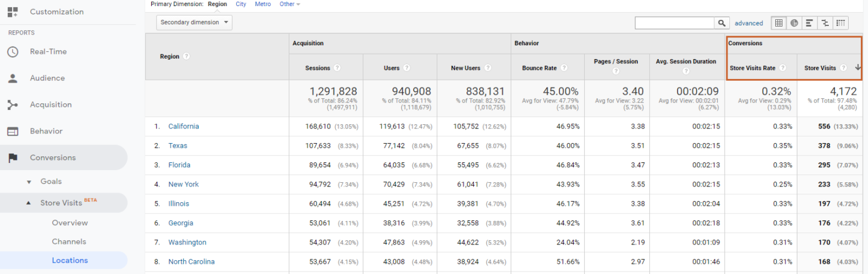The width and height of the screenshot is (868, 274).
Task: Select City as primary dimension
Action: pyautogui.click(x=241, y=4)
